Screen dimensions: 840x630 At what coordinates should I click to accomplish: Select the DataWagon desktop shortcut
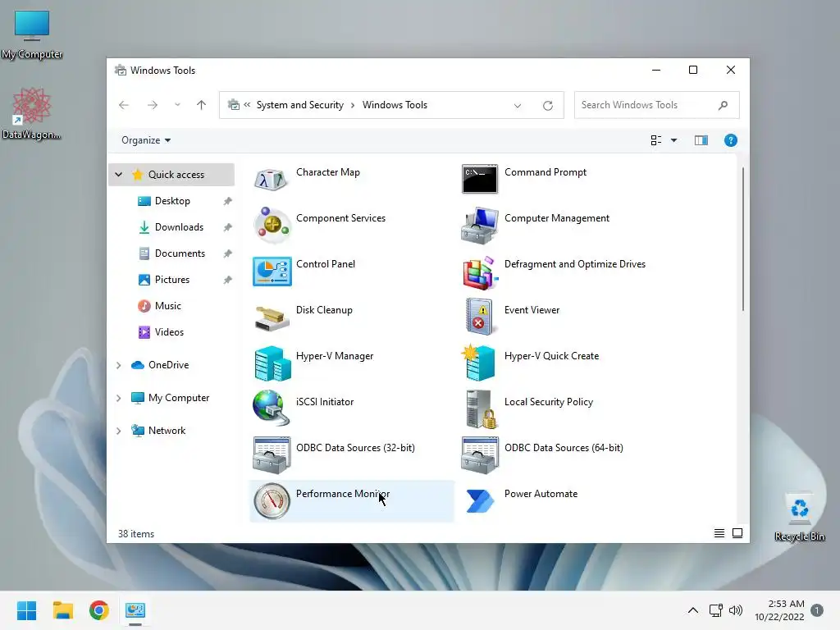(32, 114)
